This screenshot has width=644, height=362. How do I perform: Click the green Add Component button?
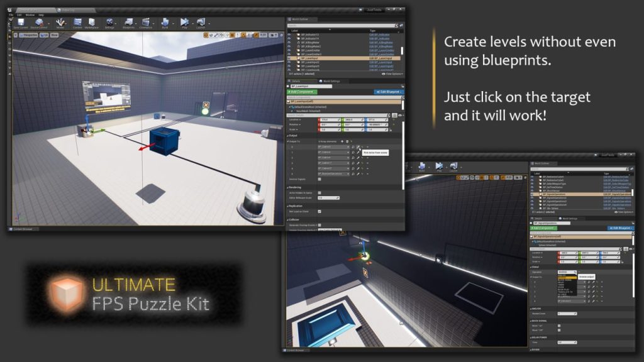coord(302,92)
